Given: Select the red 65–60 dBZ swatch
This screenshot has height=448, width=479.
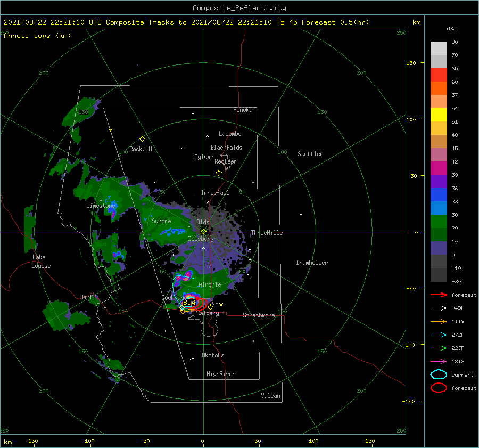Looking at the screenshot, I should 439,75.
